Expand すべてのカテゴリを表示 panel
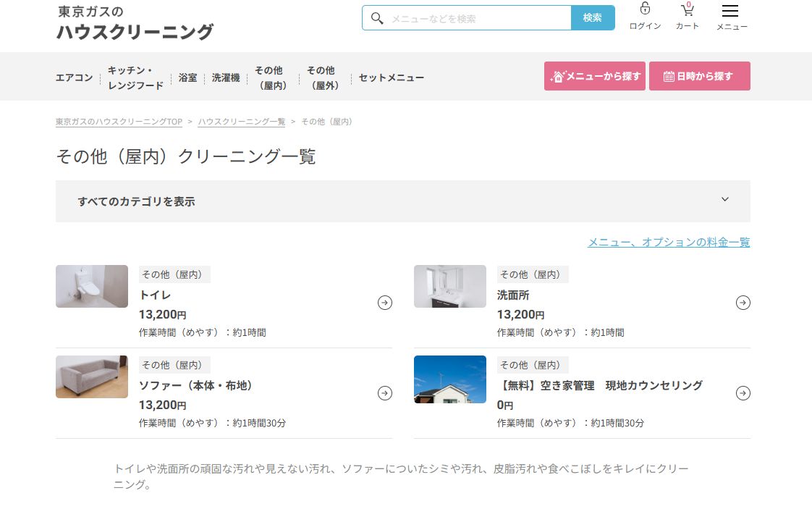Screen dimensions: 812x509 coord(136,202)
